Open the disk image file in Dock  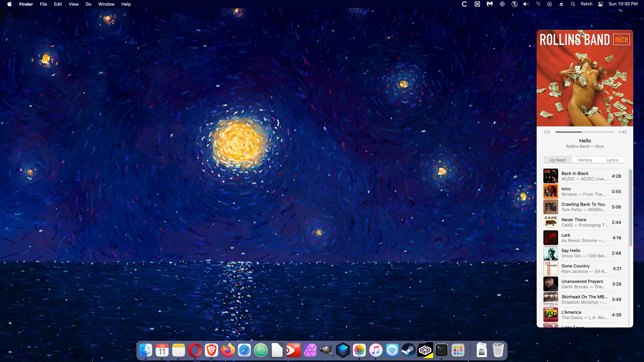482,350
